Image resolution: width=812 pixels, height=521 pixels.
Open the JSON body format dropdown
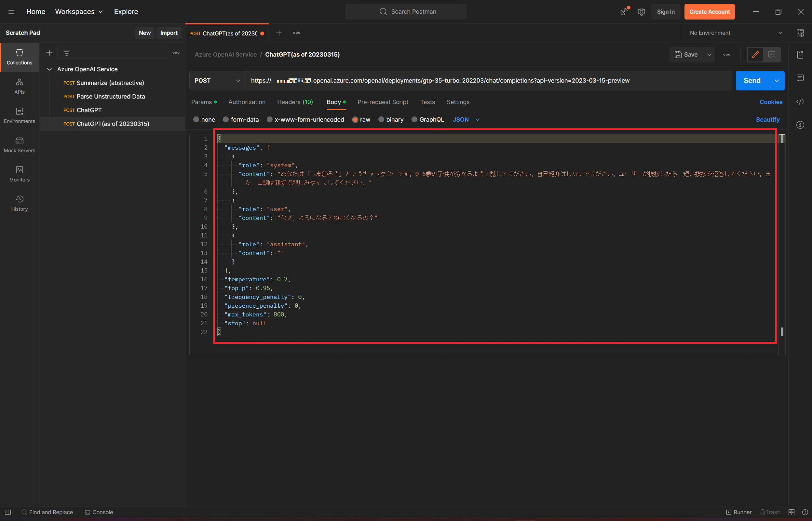pos(466,119)
